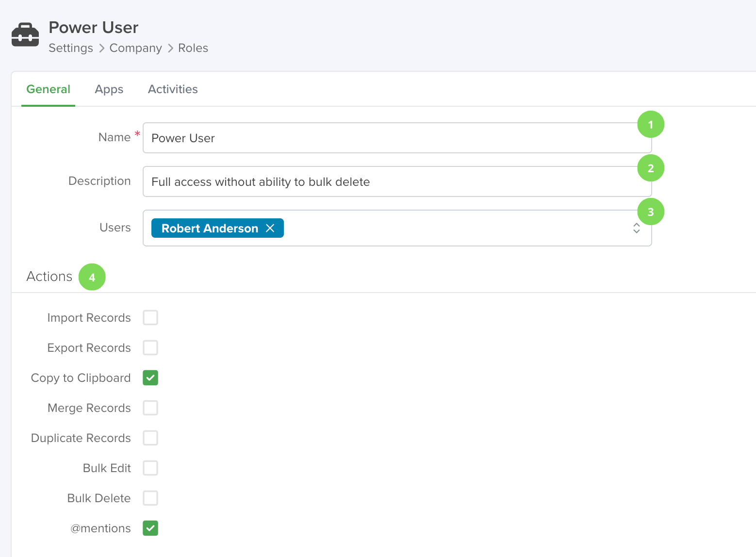756x557 pixels.
Task: Click the Export Records label
Action: tap(89, 348)
